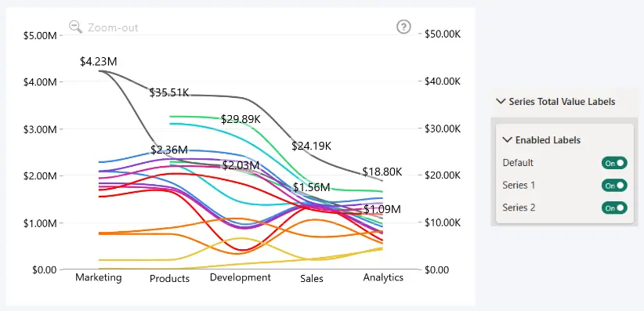The image size is (644, 311).
Task: Click the $20.00K right axis tick label
Action: [443, 175]
